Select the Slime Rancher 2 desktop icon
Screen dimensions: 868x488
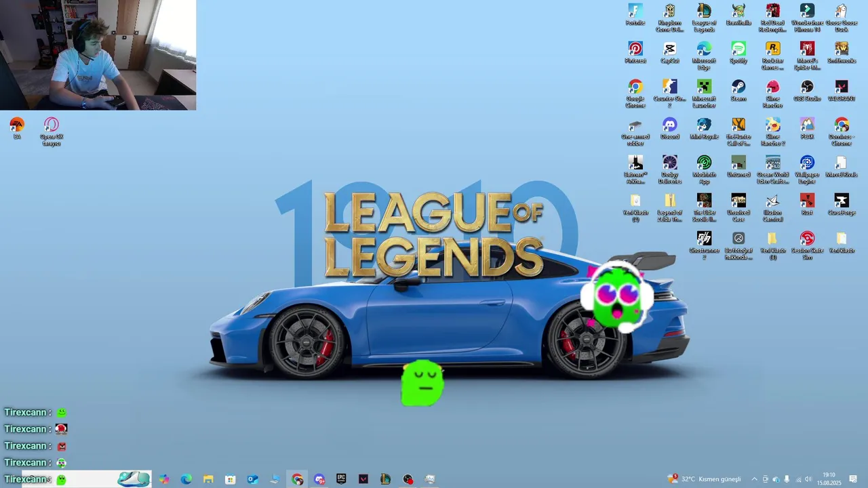point(773,132)
